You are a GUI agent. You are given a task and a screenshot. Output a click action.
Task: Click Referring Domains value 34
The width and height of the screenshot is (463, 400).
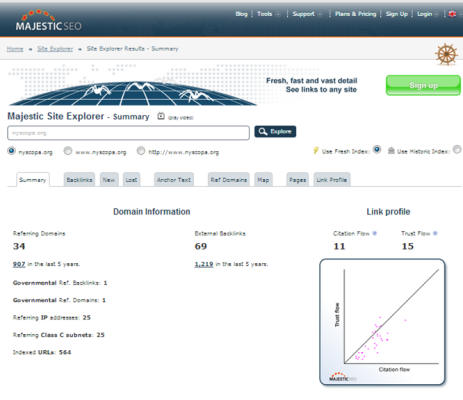point(19,246)
